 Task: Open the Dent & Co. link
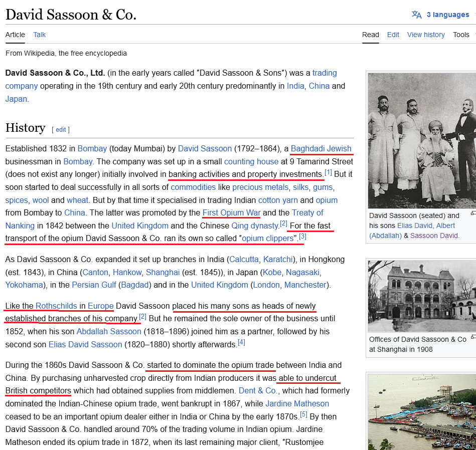pos(258,391)
